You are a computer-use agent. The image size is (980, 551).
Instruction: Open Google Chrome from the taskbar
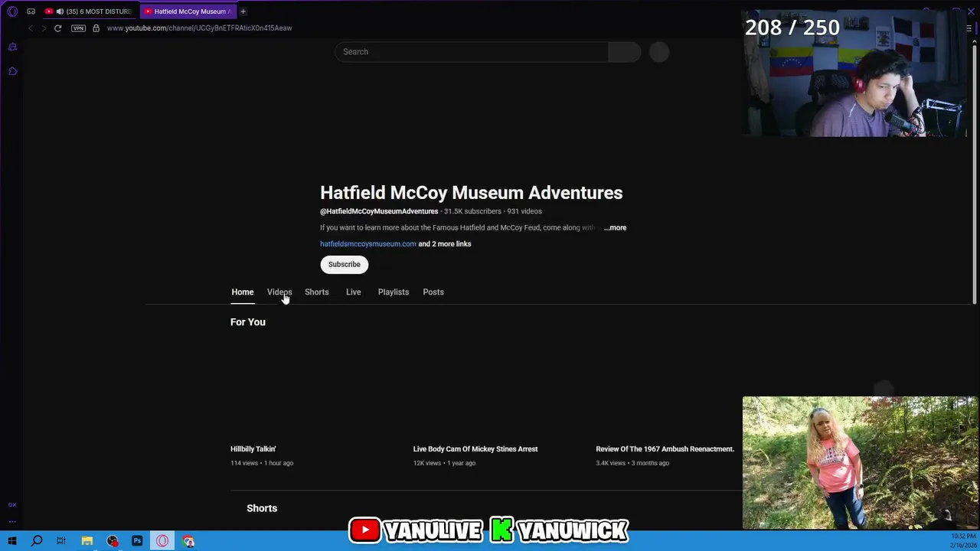pos(188,541)
